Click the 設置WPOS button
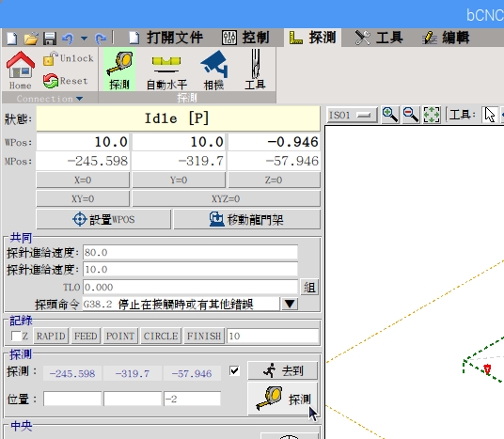The width and height of the screenshot is (504, 439). (103, 219)
